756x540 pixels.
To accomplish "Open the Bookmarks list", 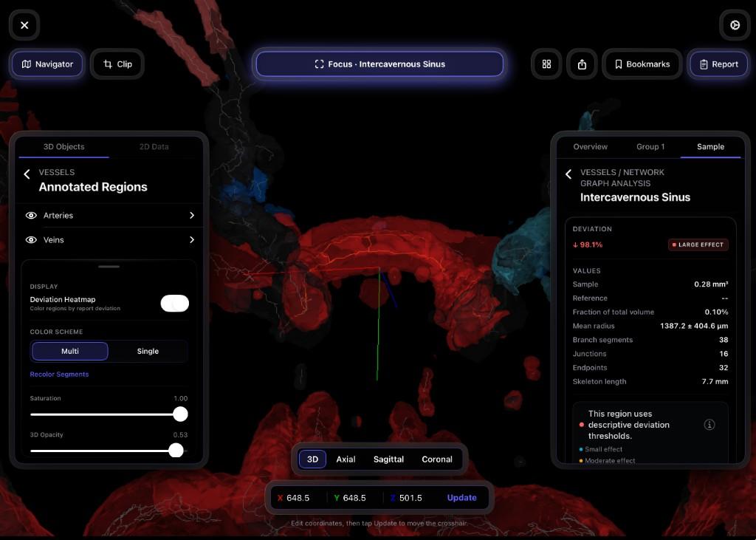I will click(642, 64).
